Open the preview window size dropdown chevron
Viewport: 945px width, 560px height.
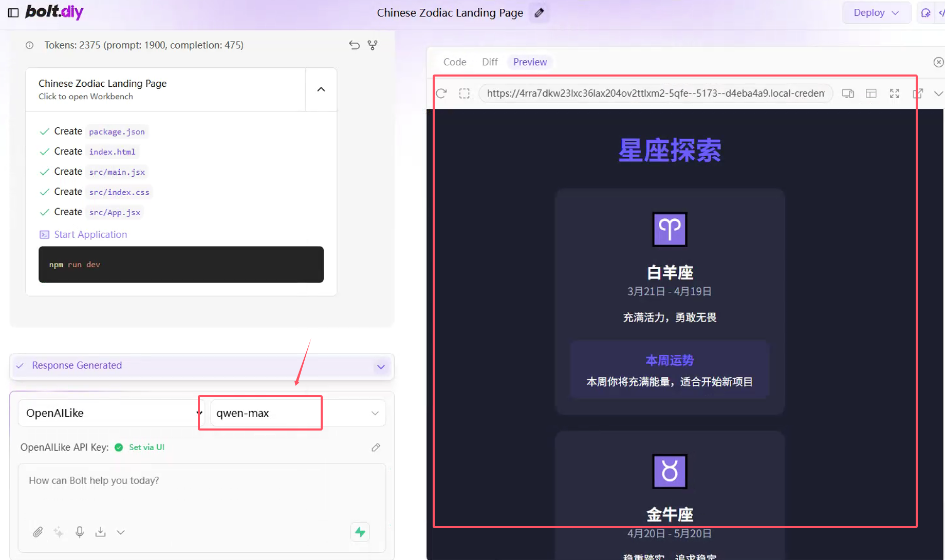pyautogui.click(x=938, y=94)
